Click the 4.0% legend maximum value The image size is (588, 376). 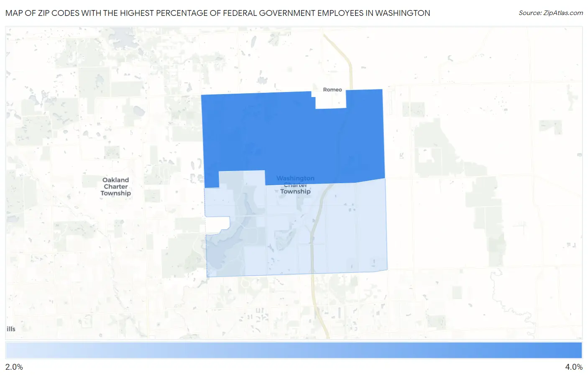(574, 367)
